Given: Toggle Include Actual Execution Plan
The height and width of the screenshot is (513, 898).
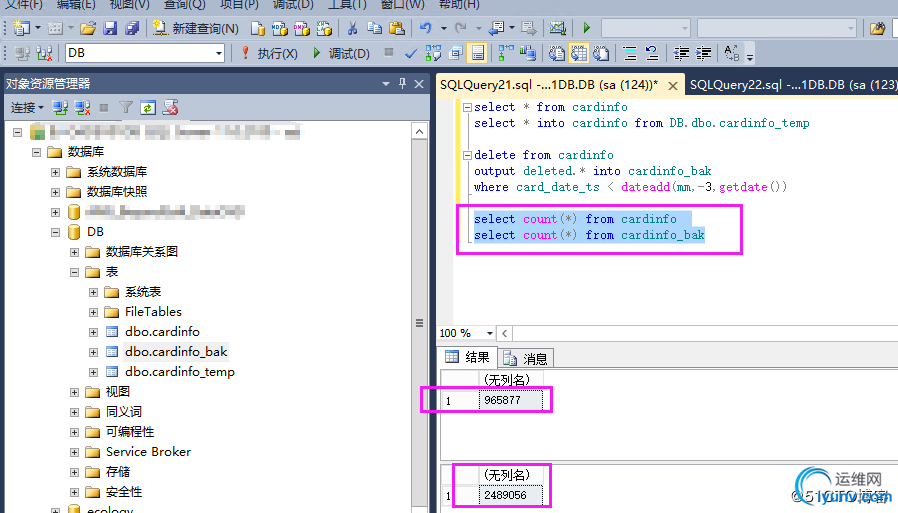Looking at the screenshot, I should pyautogui.click(x=506, y=53).
